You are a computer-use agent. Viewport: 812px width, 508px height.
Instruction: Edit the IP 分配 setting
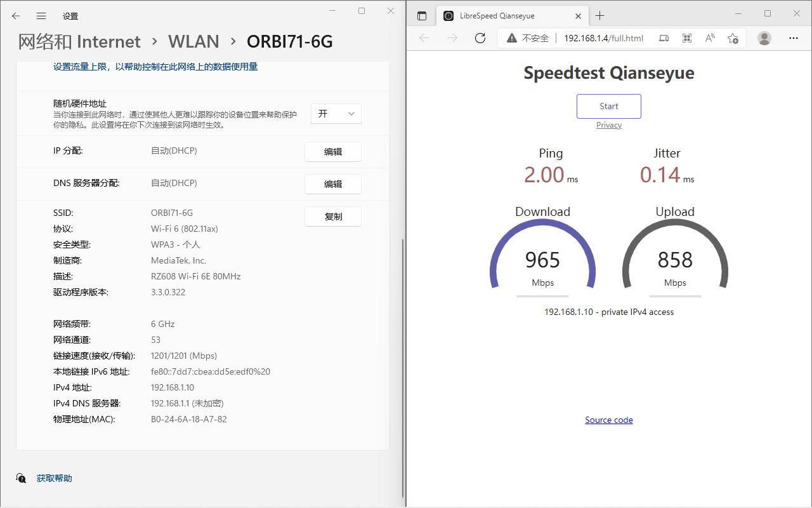332,151
